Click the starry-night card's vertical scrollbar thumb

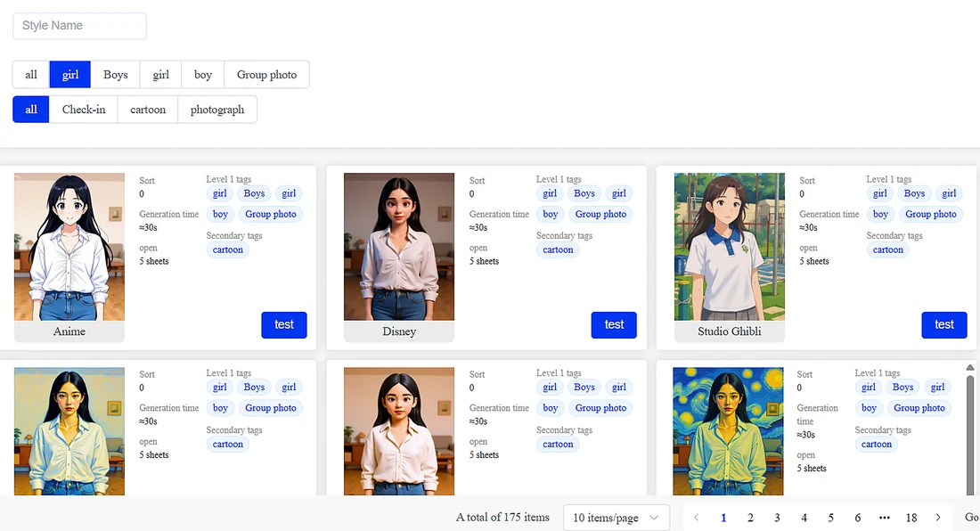click(x=970, y=434)
